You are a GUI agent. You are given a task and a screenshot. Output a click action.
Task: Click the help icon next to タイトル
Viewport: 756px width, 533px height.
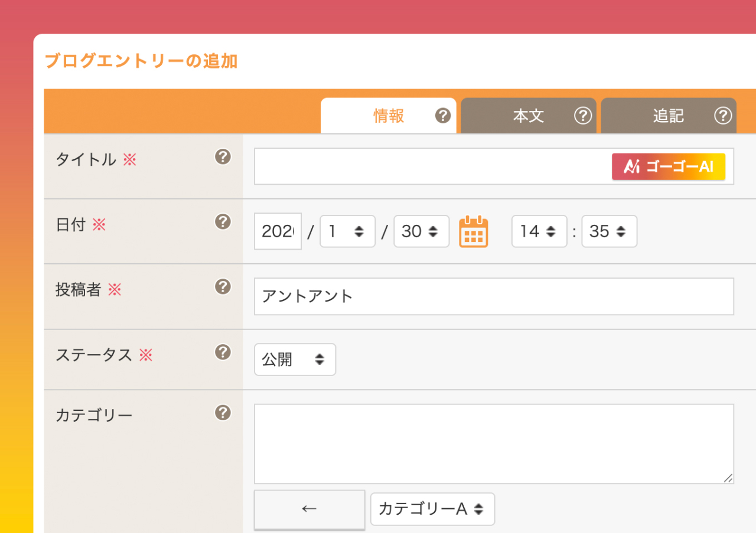click(x=223, y=158)
